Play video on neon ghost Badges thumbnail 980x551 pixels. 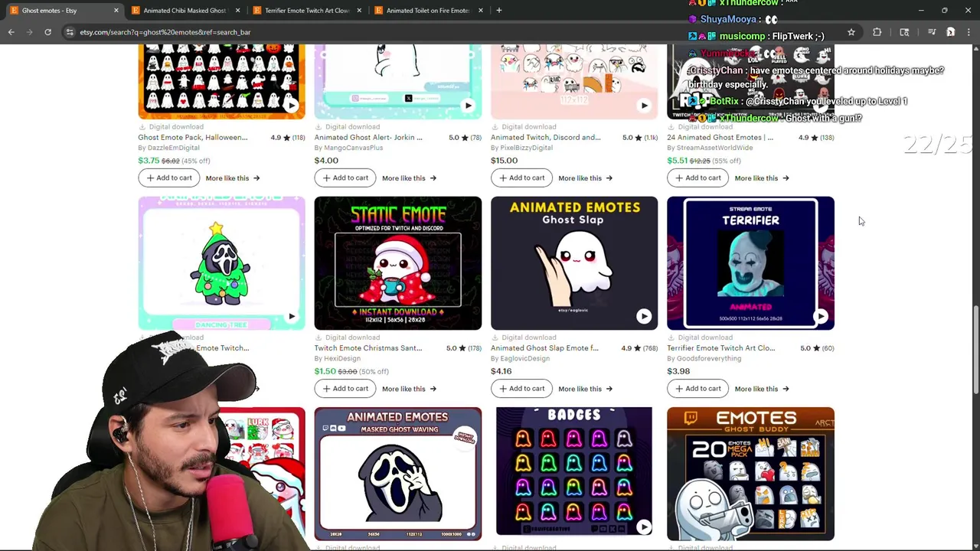pos(644,527)
